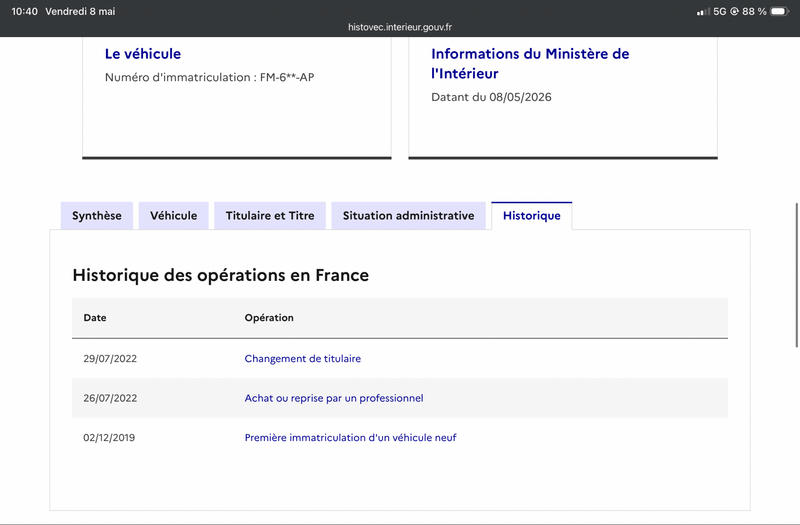Image resolution: width=800 pixels, height=525 pixels.
Task: Click the Opération column header
Action: pyautogui.click(x=269, y=318)
